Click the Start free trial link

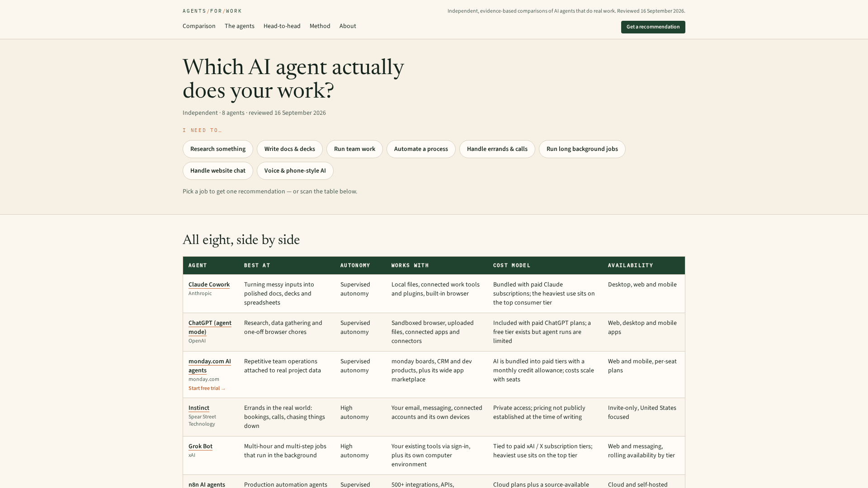pyautogui.click(x=207, y=389)
